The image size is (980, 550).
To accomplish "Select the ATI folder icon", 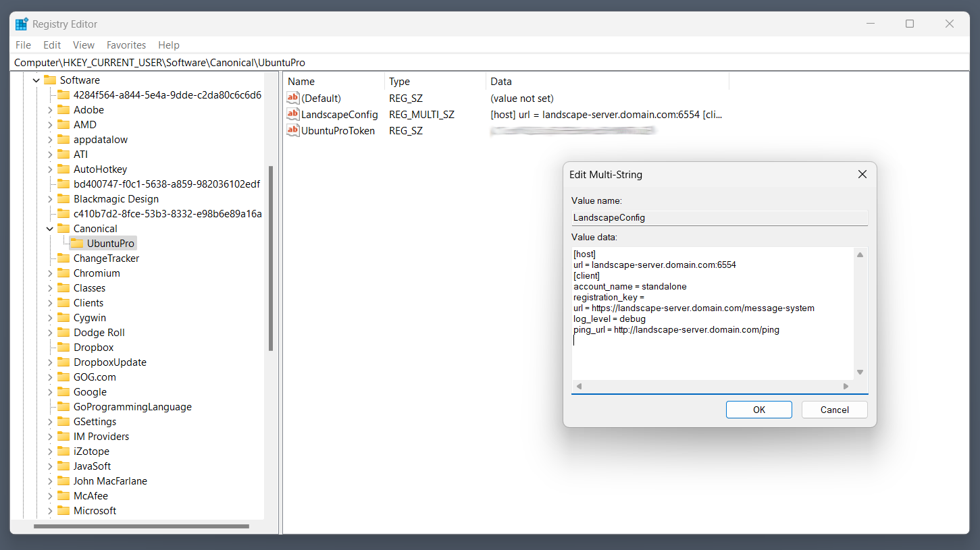I will point(63,155).
